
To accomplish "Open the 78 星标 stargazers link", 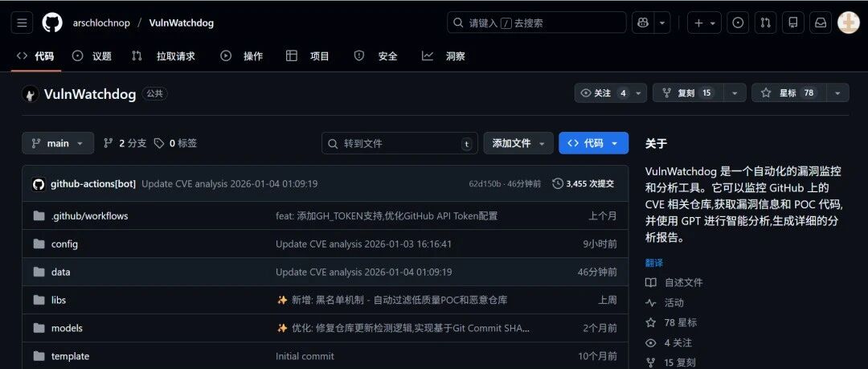I will pyautogui.click(x=671, y=322).
